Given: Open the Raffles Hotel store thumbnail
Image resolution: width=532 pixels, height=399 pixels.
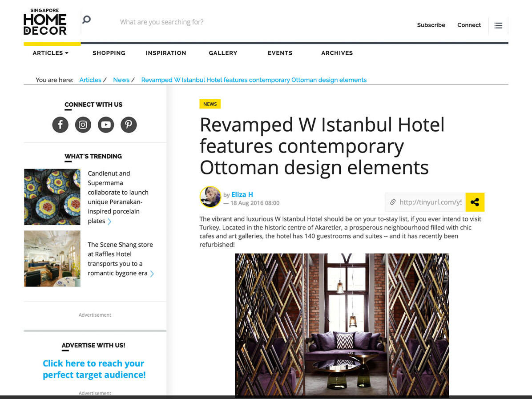Looking at the screenshot, I should pyautogui.click(x=52, y=258).
